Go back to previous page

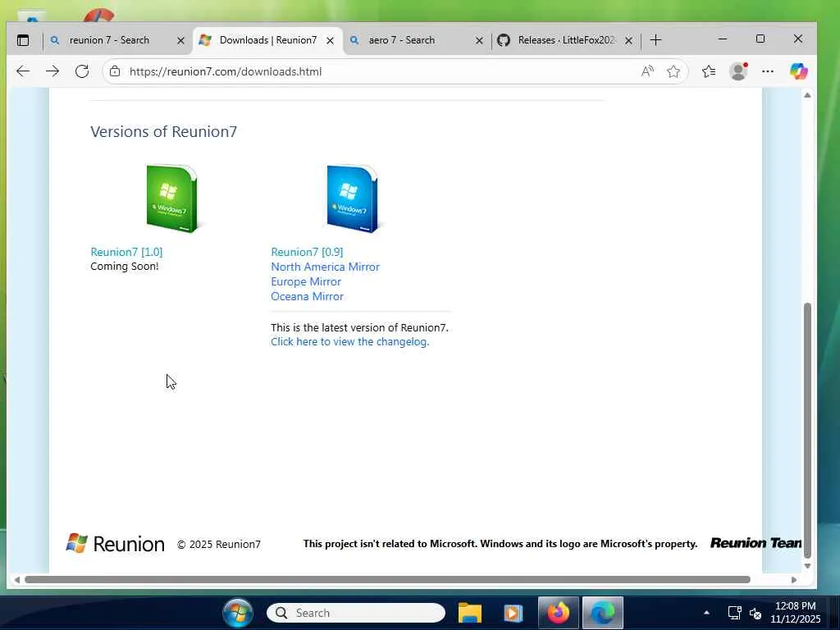tap(23, 71)
